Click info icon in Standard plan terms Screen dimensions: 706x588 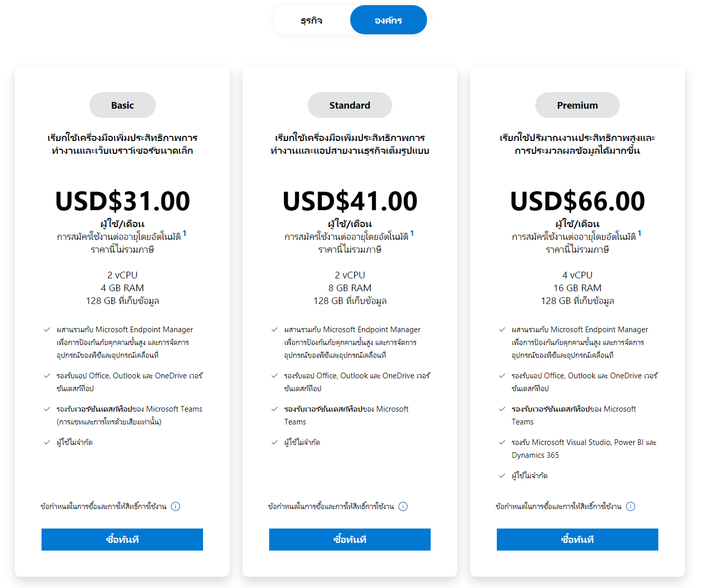(403, 506)
